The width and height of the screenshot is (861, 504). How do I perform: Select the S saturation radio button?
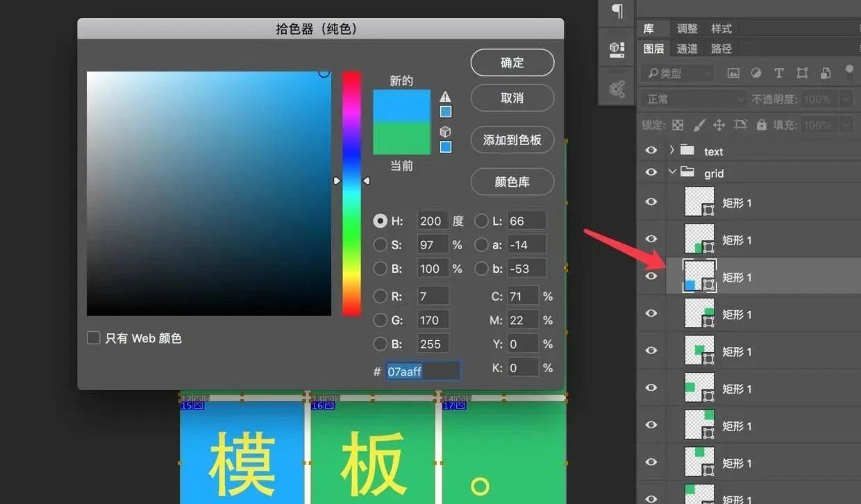pyautogui.click(x=380, y=244)
